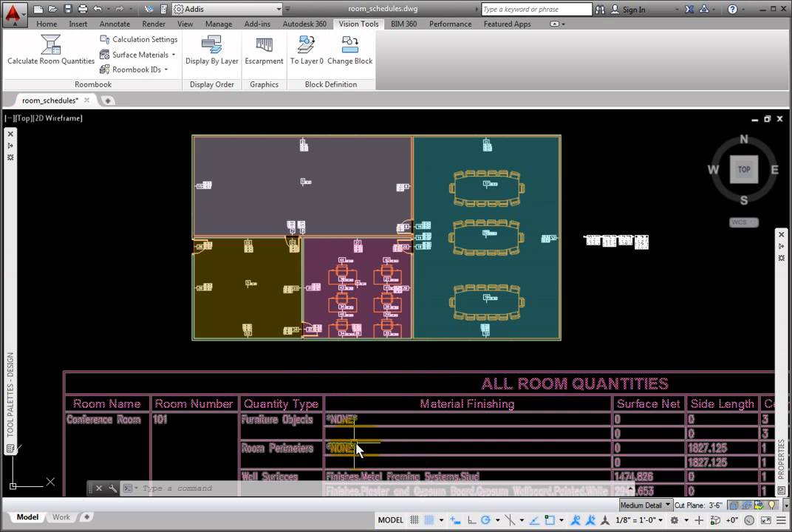Switch to the Work layout tab
Screen dimensions: 792x532
point(61,516)
